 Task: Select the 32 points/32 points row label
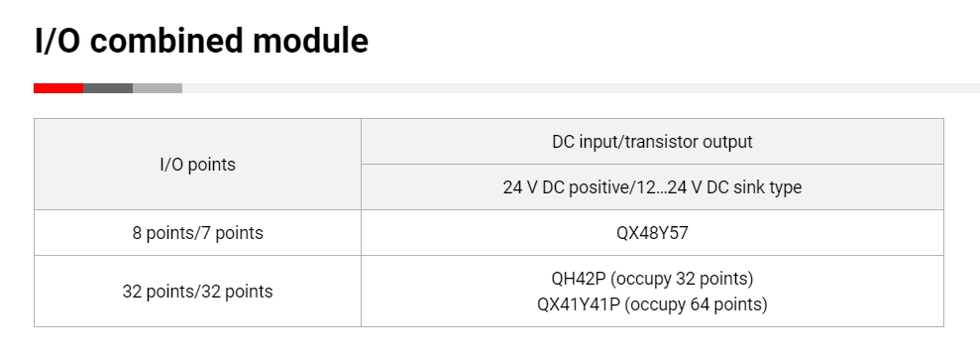click(197, 292)
